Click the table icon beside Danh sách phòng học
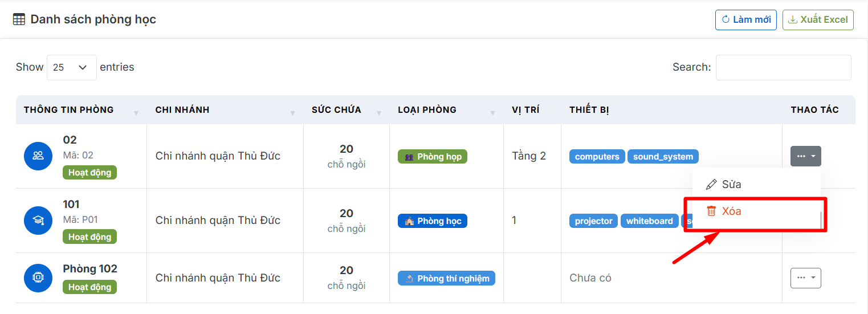Image resolution: width=868 pixels, height=314 pixels. click(19, 19)
